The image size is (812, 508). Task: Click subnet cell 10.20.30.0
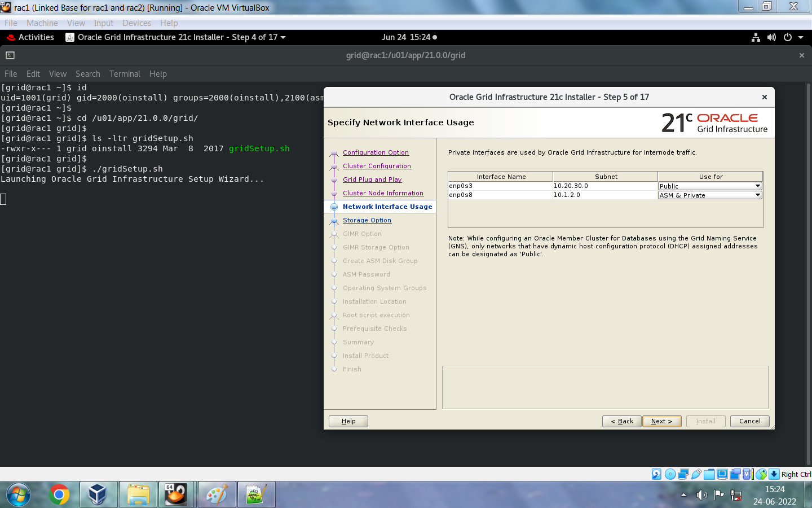pyautogui.click(x=605, y=186)
